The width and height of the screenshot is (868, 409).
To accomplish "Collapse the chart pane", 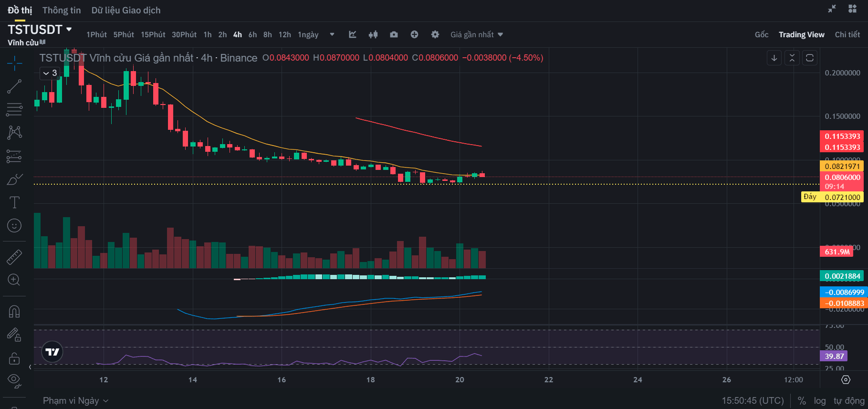I will click(x=792, y=58).
